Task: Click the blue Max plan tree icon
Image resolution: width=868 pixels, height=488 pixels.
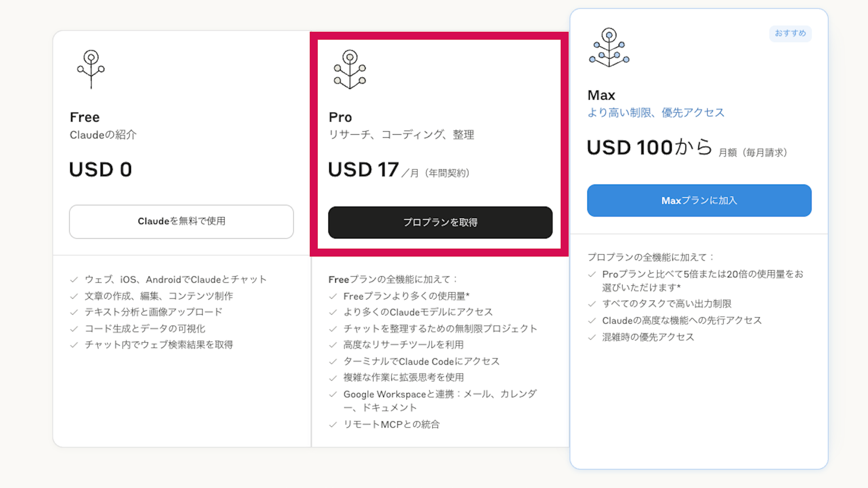Action: [x=609, y=47]
